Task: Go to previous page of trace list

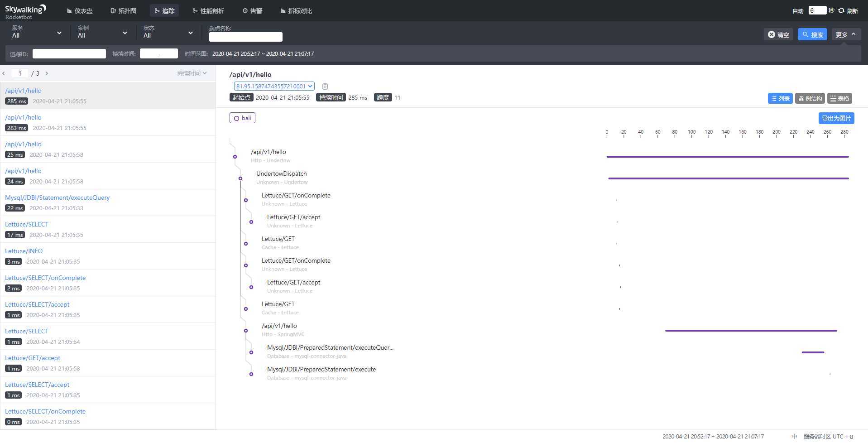Action: pos(4,73)
